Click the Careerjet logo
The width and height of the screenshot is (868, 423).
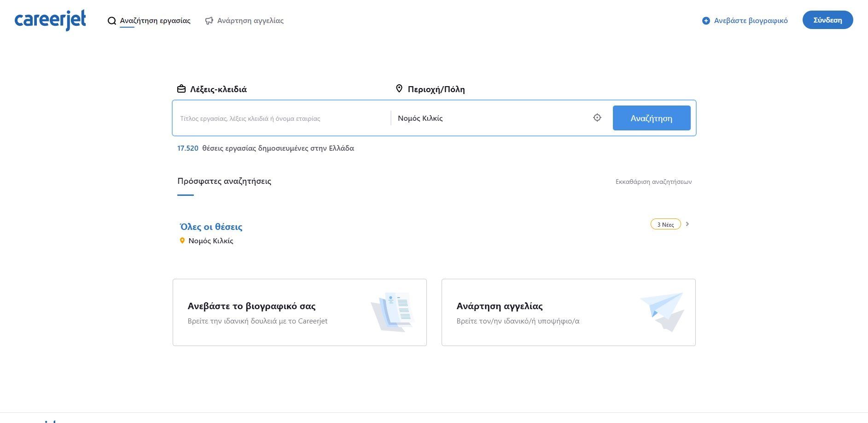[x=50, y=20]
